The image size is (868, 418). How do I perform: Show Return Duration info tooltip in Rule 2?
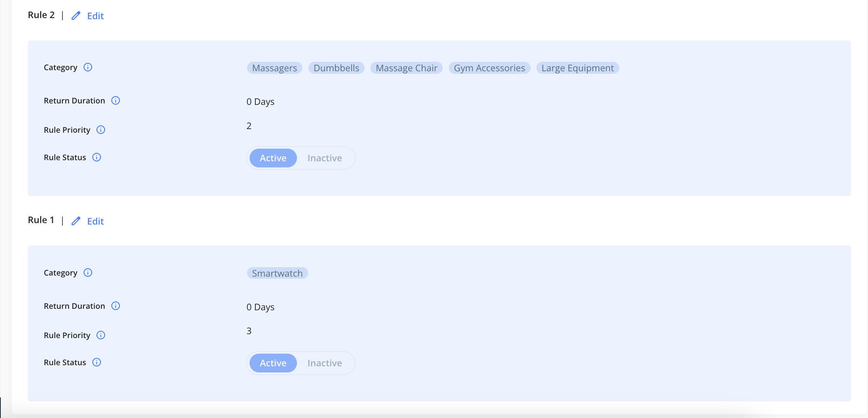pyautogui.click(x=115, y=101)
